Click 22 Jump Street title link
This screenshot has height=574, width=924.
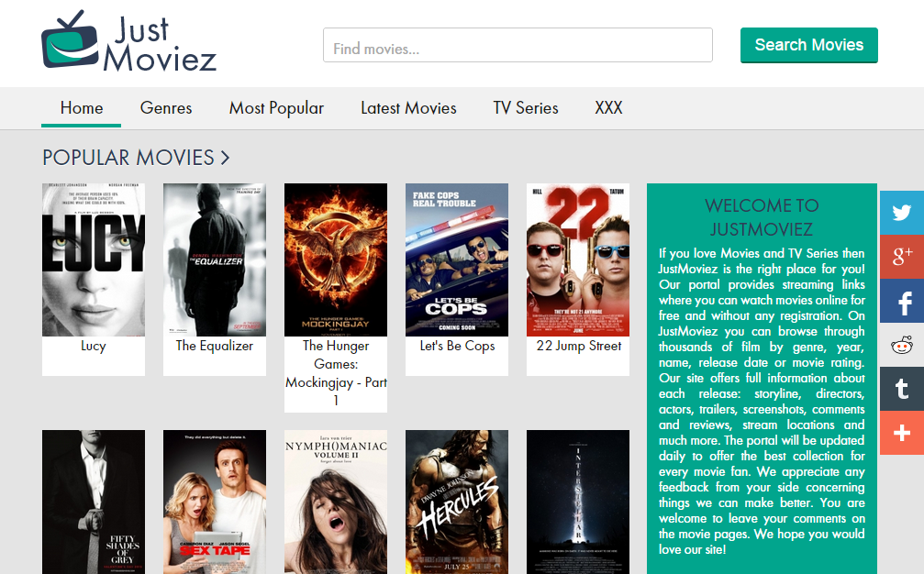578,347
